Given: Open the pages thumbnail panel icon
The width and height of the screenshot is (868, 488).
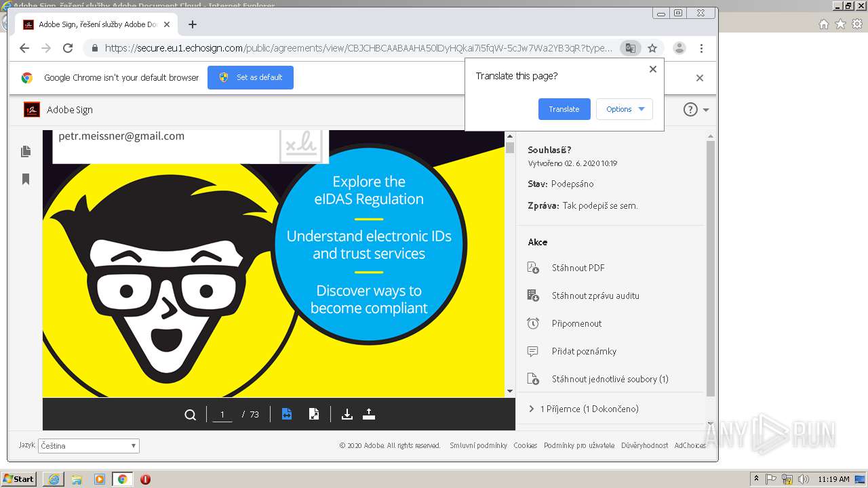Looking at the screenshot, I should pos(26,151).
